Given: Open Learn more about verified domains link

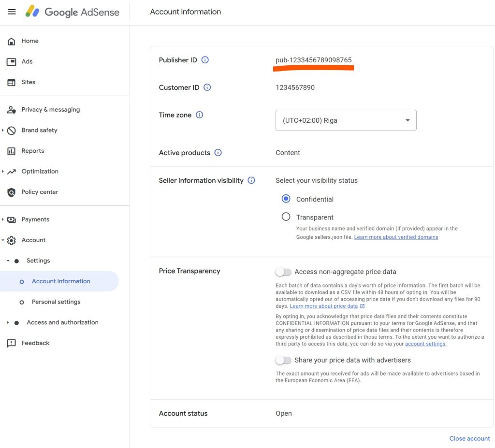Looking at the screenshot, I should coord(396,237).
